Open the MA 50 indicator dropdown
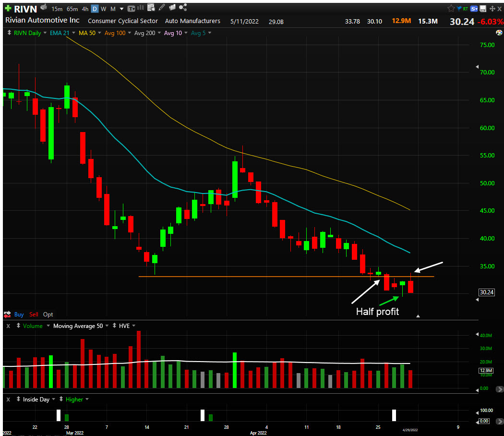The width and height of the screenshot is (504, 436). [x=99, y=33]
